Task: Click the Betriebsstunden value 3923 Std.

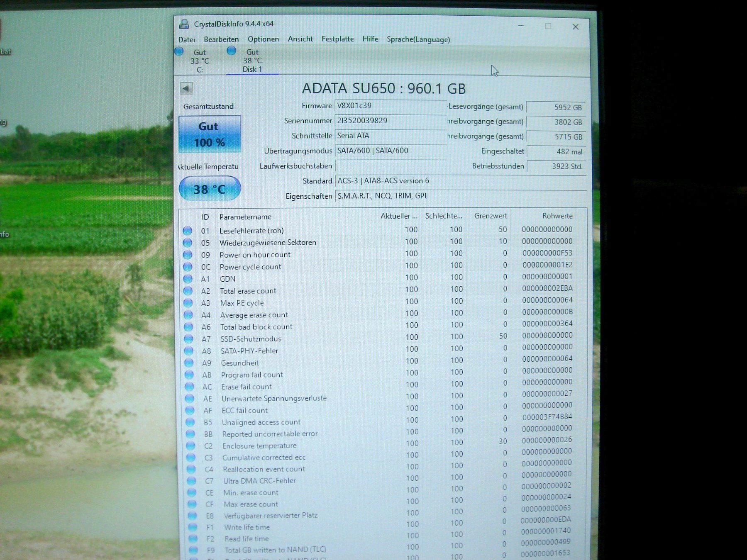Action: click(x=556, y=166)
